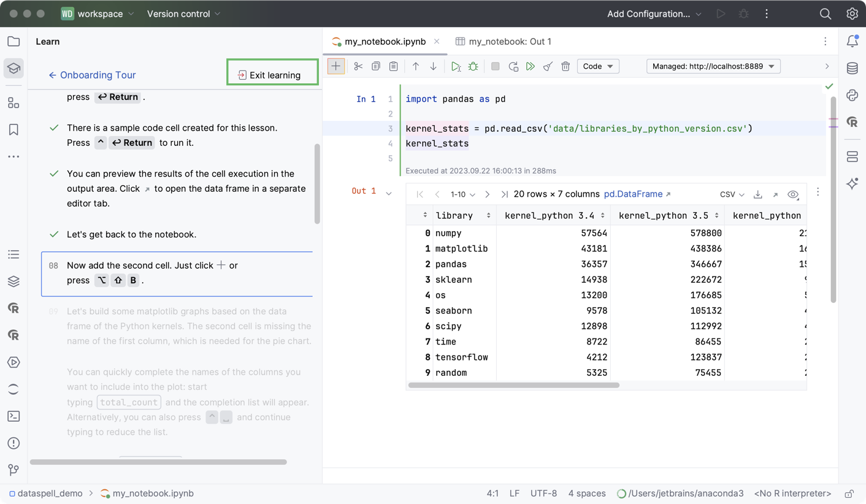866x504 pixels.
Task: Open the Version control menu
Action: click(183, 13)
